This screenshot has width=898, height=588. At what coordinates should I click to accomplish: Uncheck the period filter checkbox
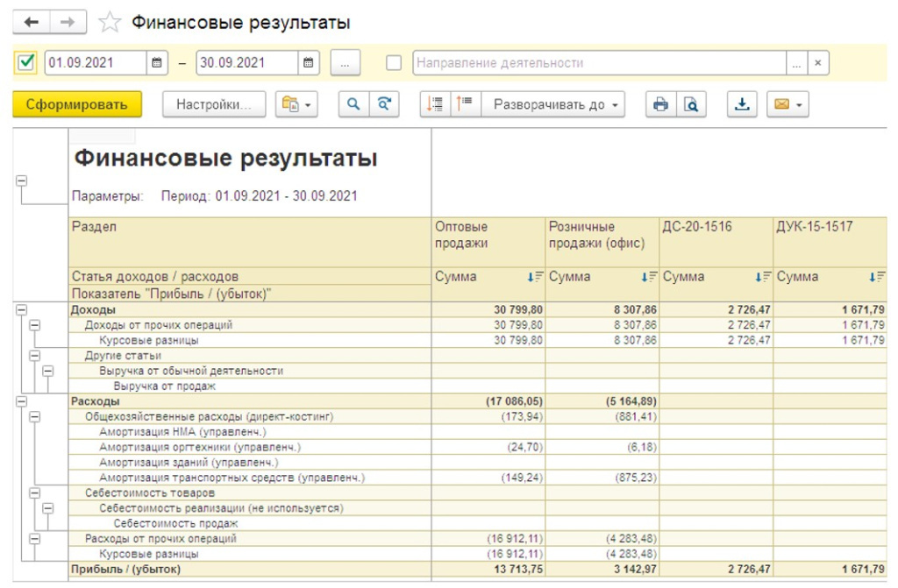26,63
